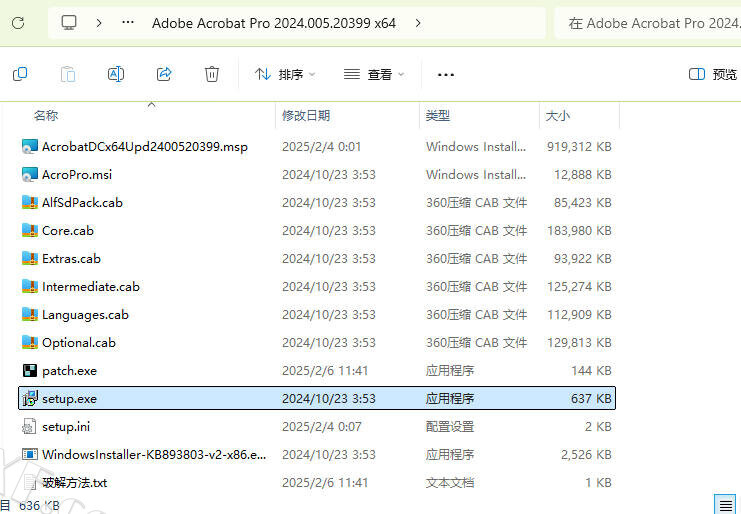Viewport: 741px width, 514px height.
Task: Open the breadcrumb ellipsis overflow menu
Action: point(128,22)
